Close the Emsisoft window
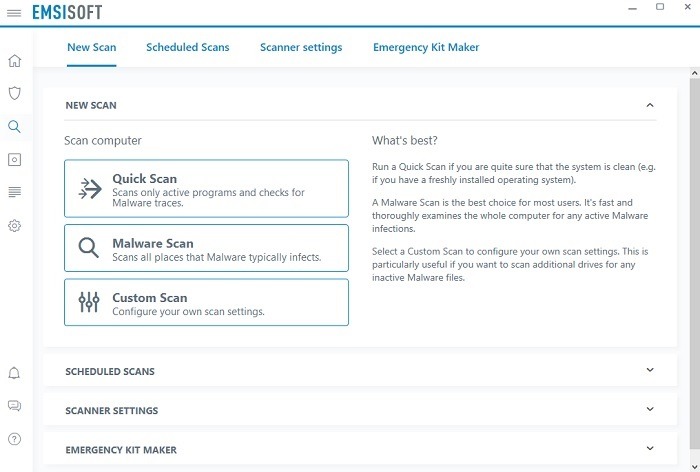Screen dimensions: 700x472 click(688, 7)
